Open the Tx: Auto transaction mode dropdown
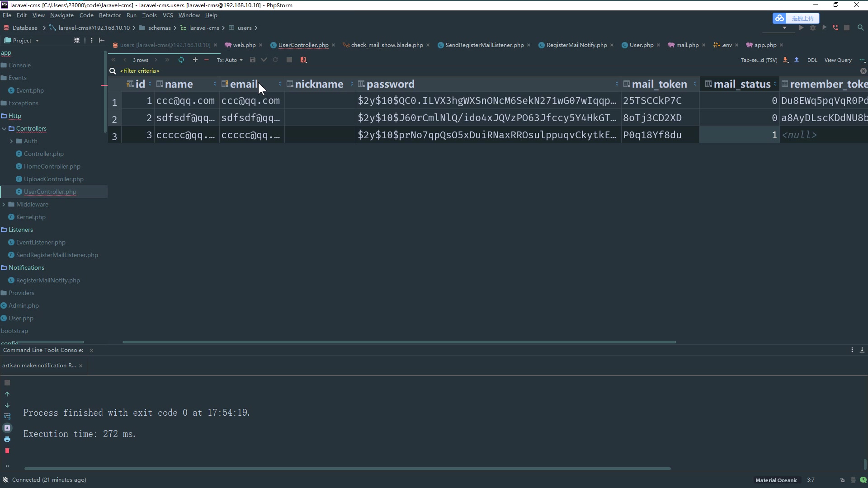Screen dimensions: 868x488 (x=230, y=60)
